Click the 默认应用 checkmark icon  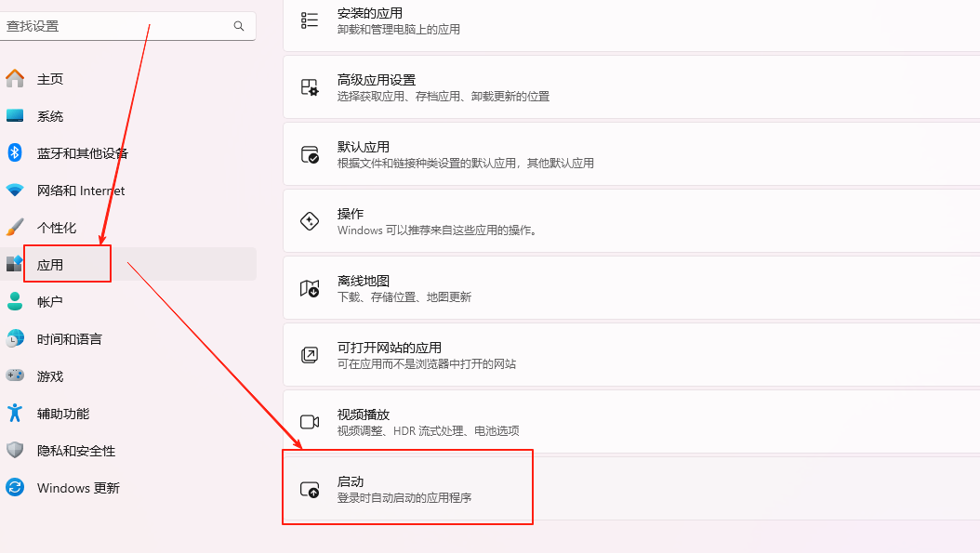tap(310, 154)
